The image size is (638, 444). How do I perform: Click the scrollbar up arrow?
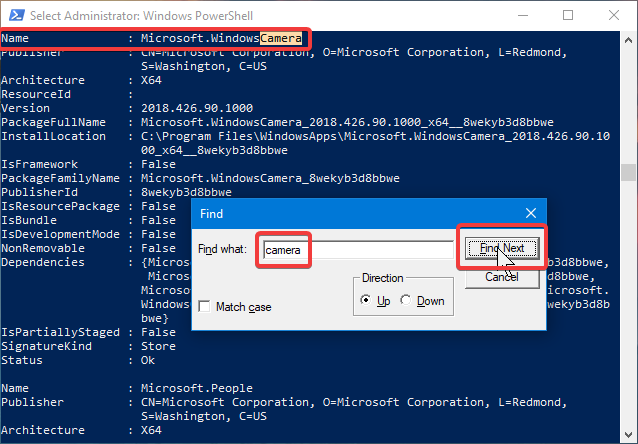(628, 40)
